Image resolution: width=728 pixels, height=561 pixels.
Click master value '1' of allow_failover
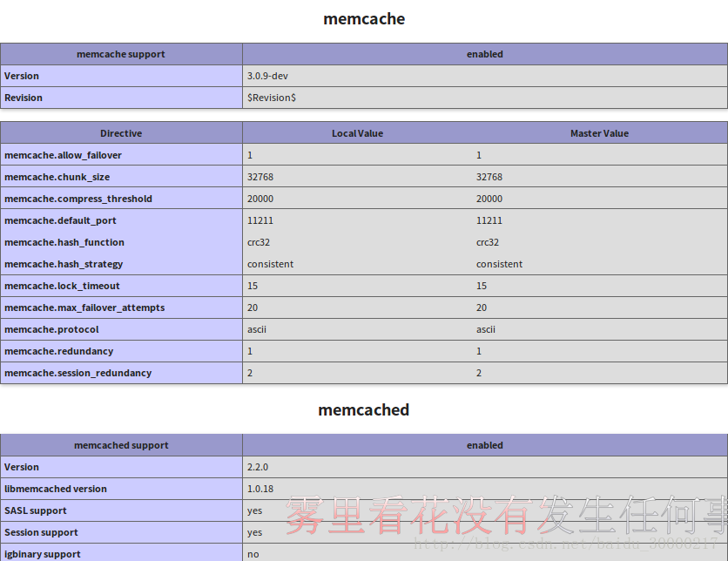[x=479, y=155]
